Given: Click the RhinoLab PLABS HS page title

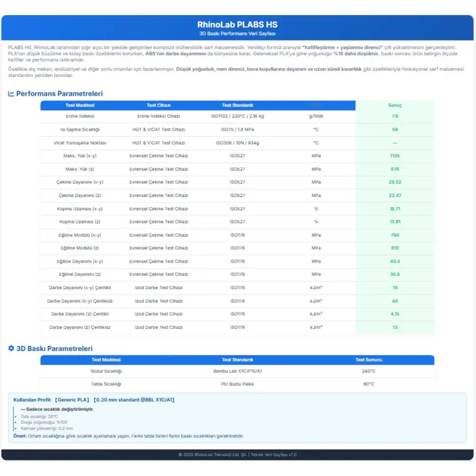Looking at the screenshot, I should [237, 25].
